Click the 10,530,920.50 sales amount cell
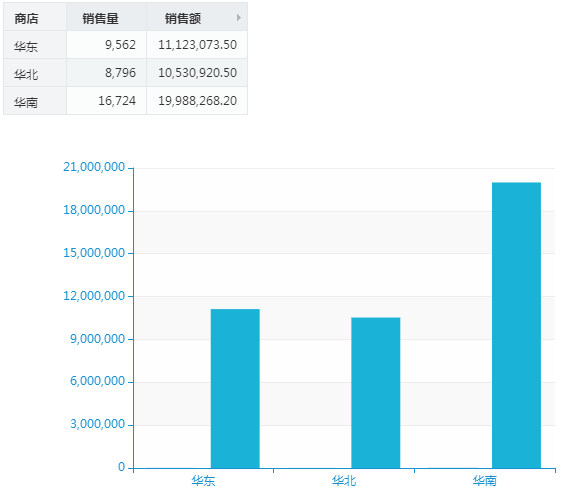 point(197,73)
